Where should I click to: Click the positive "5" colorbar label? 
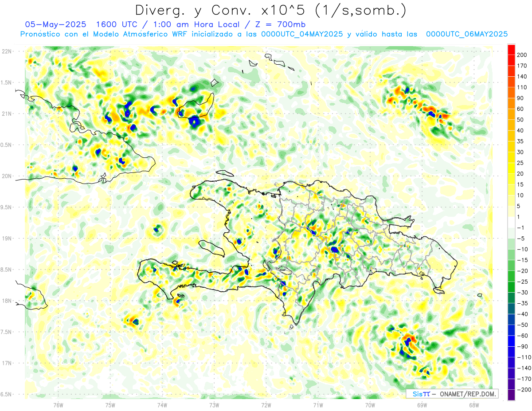(519, 206)
